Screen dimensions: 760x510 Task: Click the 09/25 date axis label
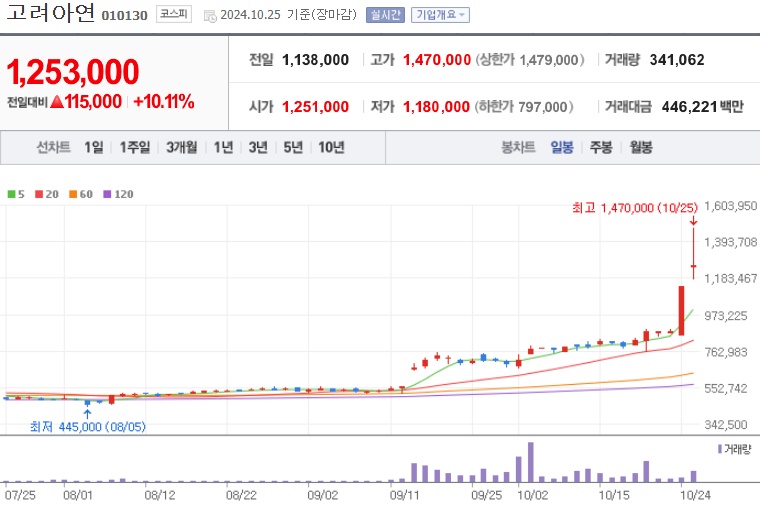coord(487,495)
